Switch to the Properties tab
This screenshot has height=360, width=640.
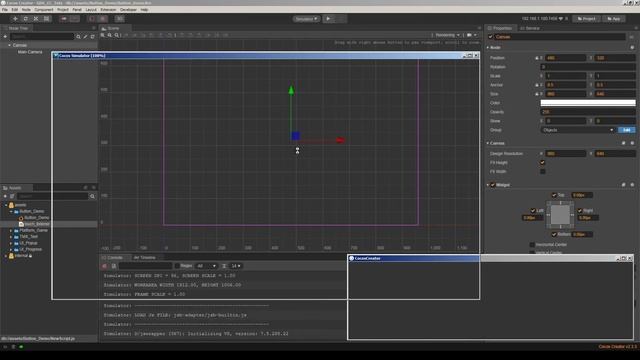500,28
